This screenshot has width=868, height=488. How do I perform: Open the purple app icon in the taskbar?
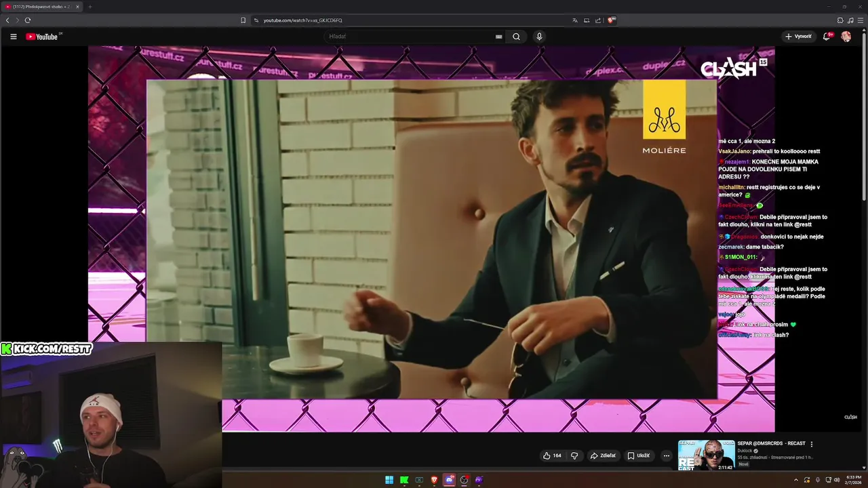point(479,480)
